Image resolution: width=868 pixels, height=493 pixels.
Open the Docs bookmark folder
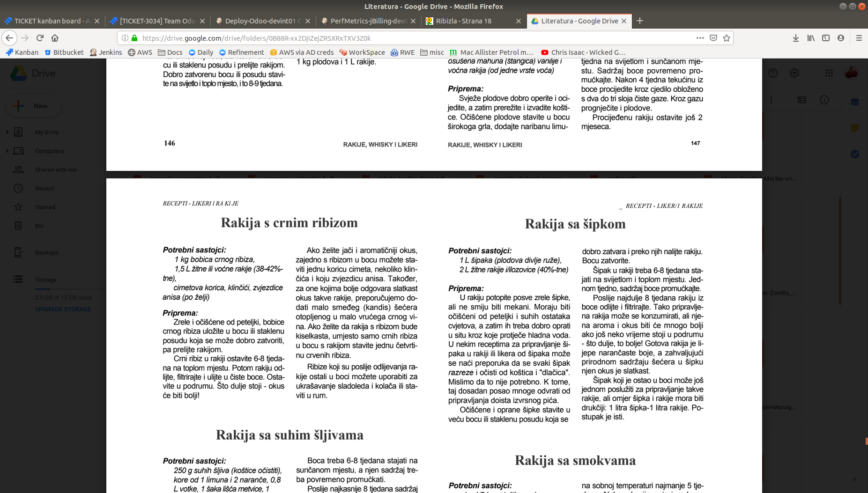click(170, 52)
